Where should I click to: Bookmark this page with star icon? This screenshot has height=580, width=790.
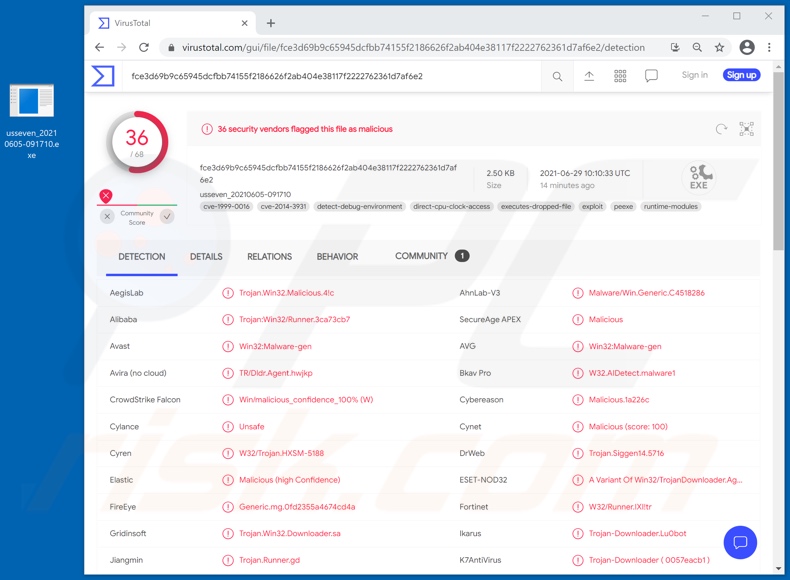coord(719,47)
